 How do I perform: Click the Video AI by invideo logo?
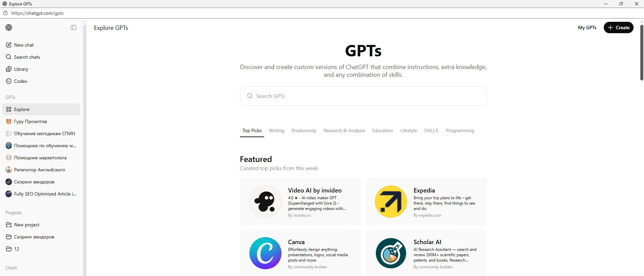tap(265, 202)
